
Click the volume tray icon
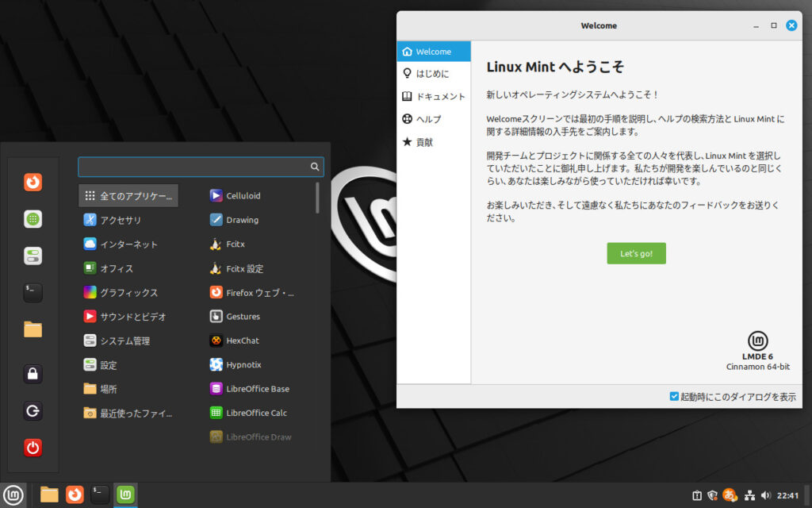click(765, 495)
